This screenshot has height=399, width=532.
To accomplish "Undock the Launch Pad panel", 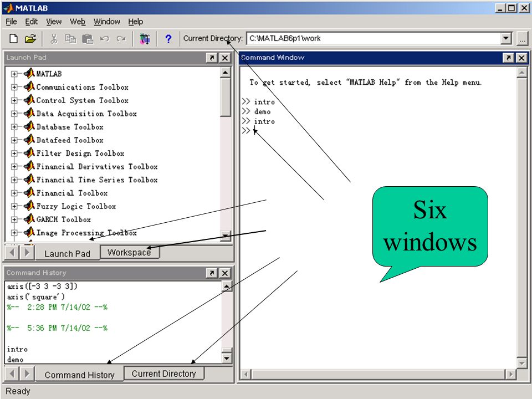I will click(x=212, y=58).
